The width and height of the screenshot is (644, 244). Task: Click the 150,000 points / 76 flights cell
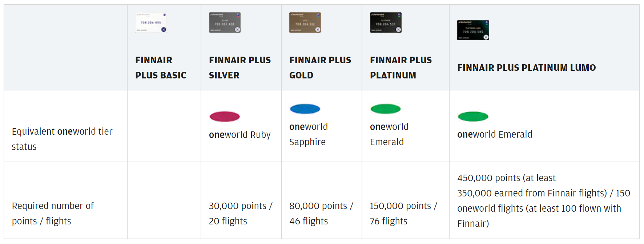click(x=404, y=213)
